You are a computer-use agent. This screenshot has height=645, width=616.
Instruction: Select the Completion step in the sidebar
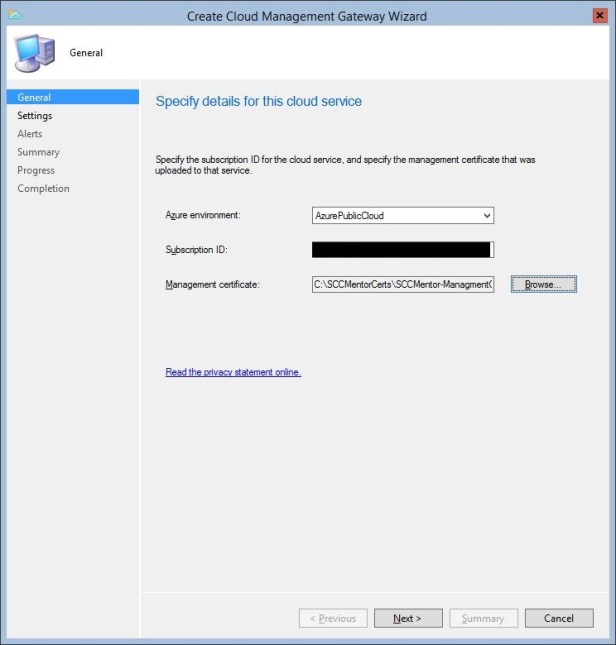[43, 188]
